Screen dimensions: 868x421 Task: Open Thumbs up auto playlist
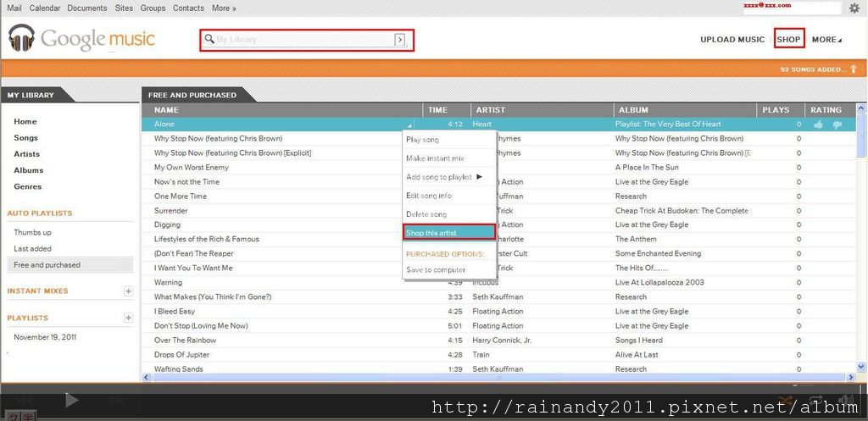point(33,232)
